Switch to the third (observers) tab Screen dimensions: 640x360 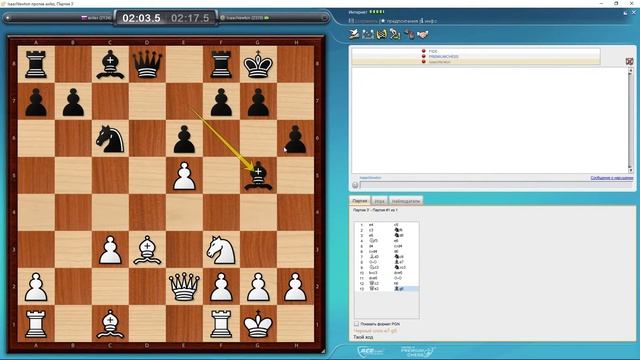[x=405, y=201]
